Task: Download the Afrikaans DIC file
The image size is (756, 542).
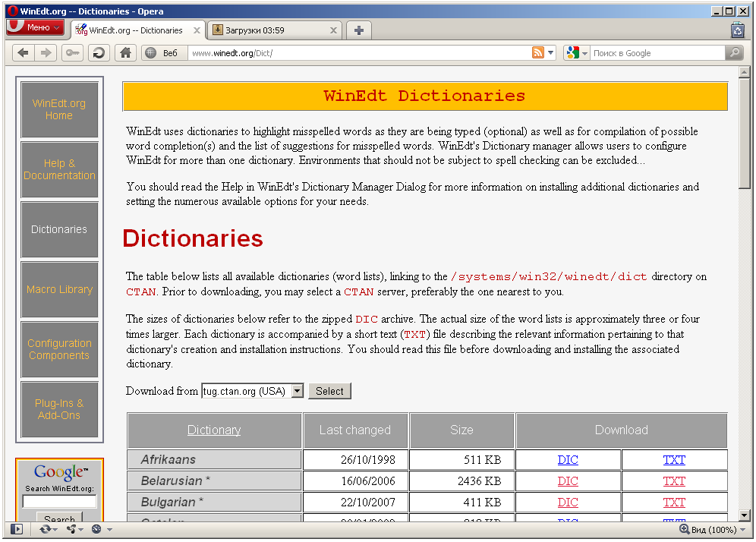Action: click(568, 459)
